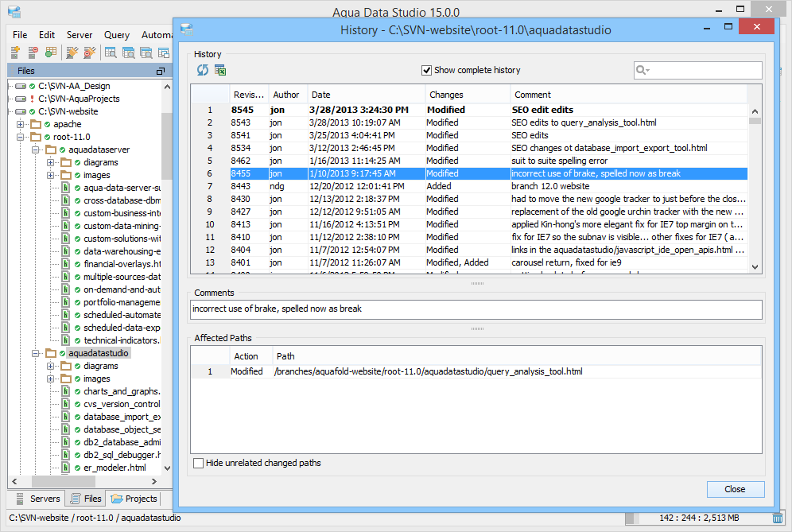Open the Query menu
Screen dimensions: 792x532
click(x=117, y=35)
